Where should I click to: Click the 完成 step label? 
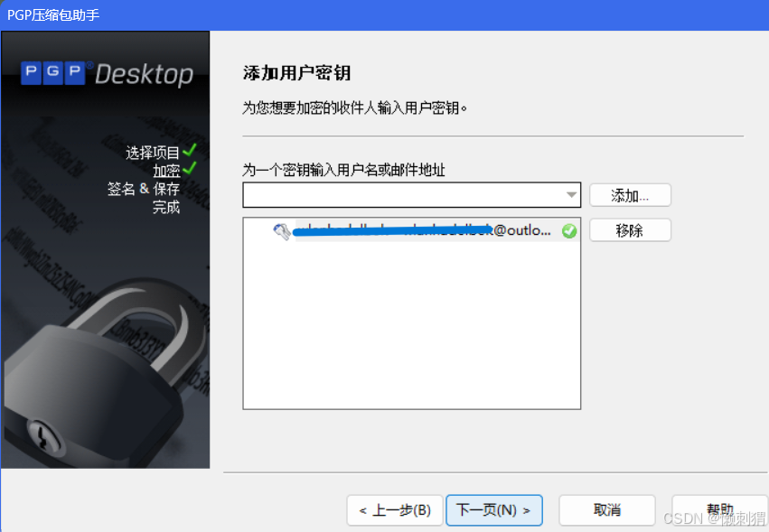pos(165,207)
